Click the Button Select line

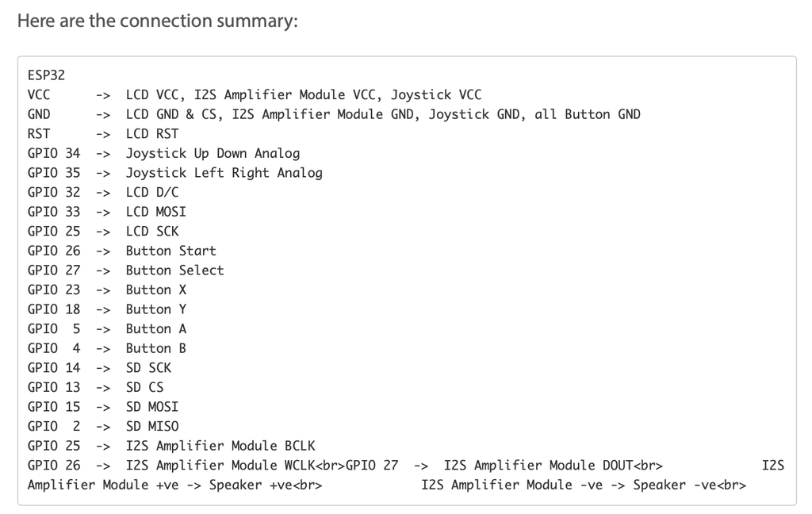click(x=126, y=270)
